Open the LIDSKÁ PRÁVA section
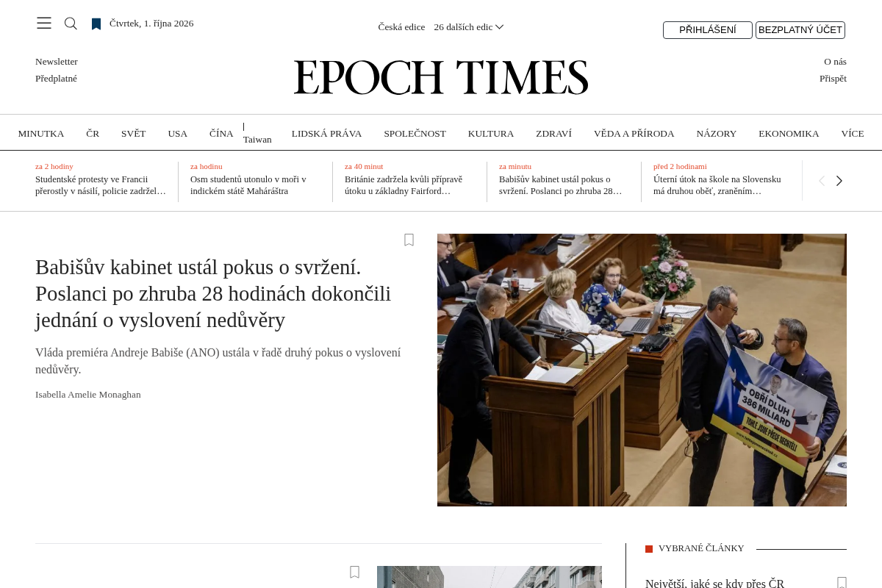The image size is (882, 588). [x=326, y=134]
